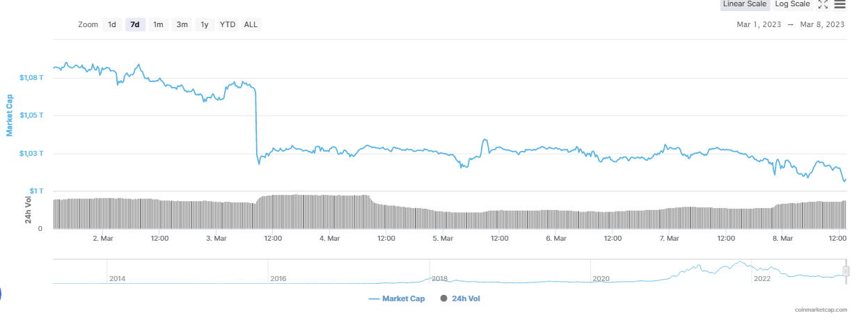Click the $1.08 T axis label
The image size is (868, 320).
(x=32, y=77)
